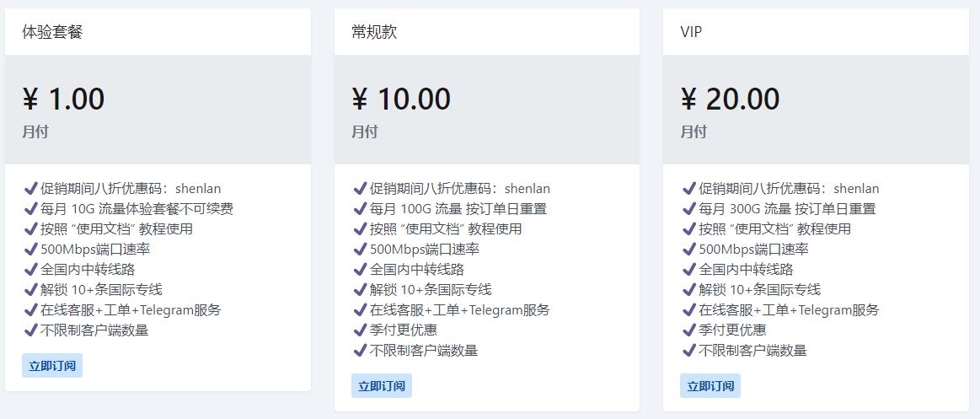980x419 pixels.
Task: Click checkmark by 500Mbps端口速率 in VIP card
Action: coord(688,249)
